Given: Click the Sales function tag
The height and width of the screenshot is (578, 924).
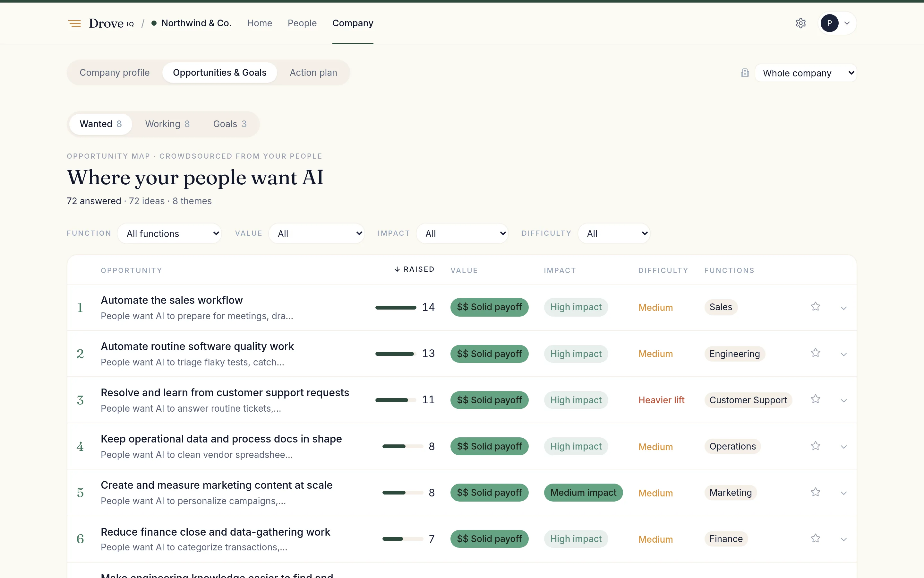Looking at the screenshot, I should [x=721, y=307].
